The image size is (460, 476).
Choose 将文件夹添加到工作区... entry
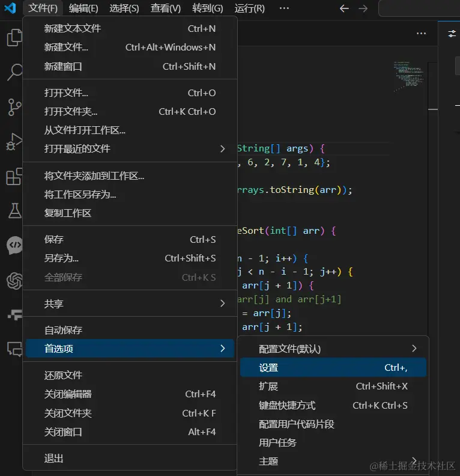click(130, 175)
